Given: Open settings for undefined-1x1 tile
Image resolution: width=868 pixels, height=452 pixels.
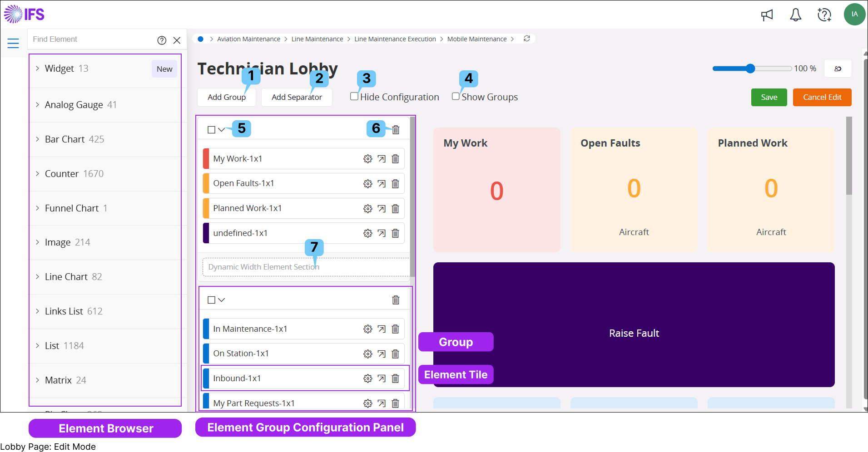Looking at the screenshot, I should [x=368, y=233].
